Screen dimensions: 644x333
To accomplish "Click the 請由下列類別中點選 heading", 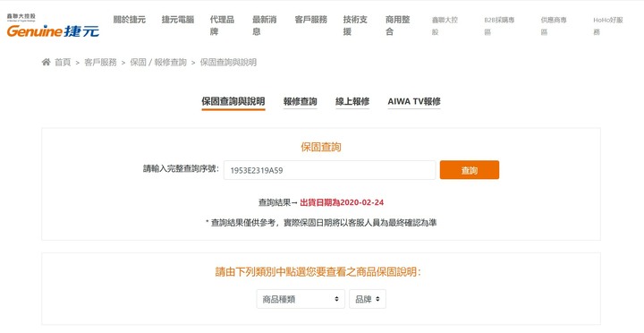I will 318,272.
